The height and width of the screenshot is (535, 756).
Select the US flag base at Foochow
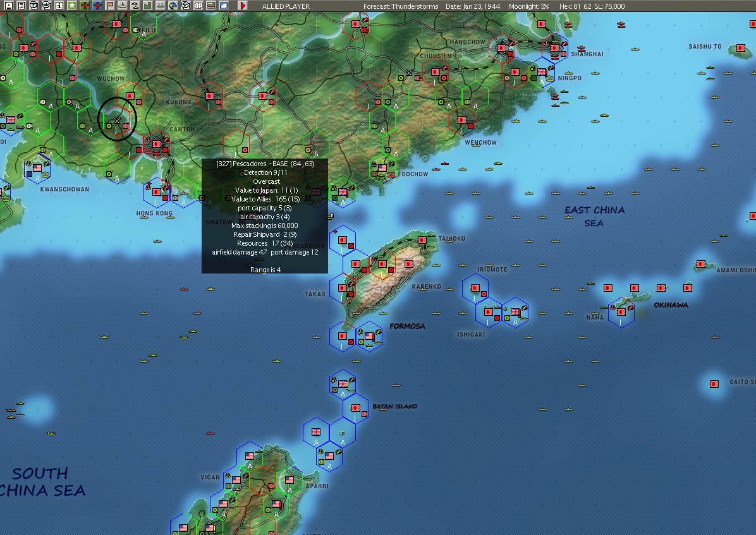[382, 168]
